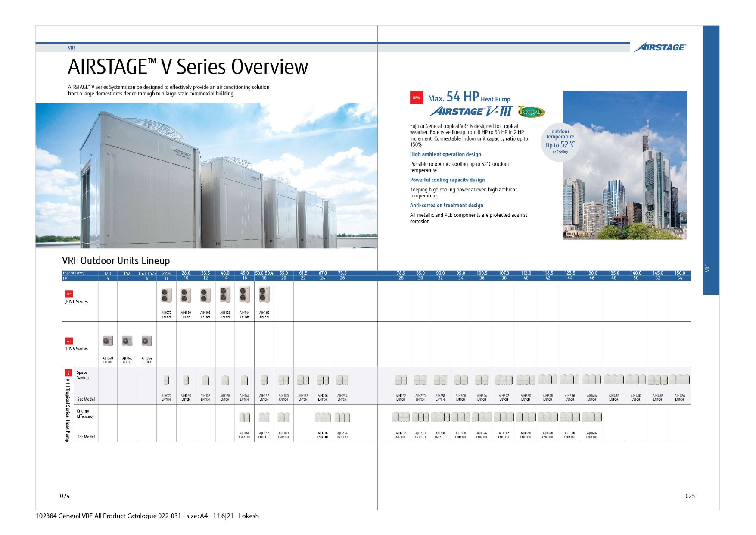
Task: Click the AIRSTAGE logo in the page header
Action: [660, 47]
